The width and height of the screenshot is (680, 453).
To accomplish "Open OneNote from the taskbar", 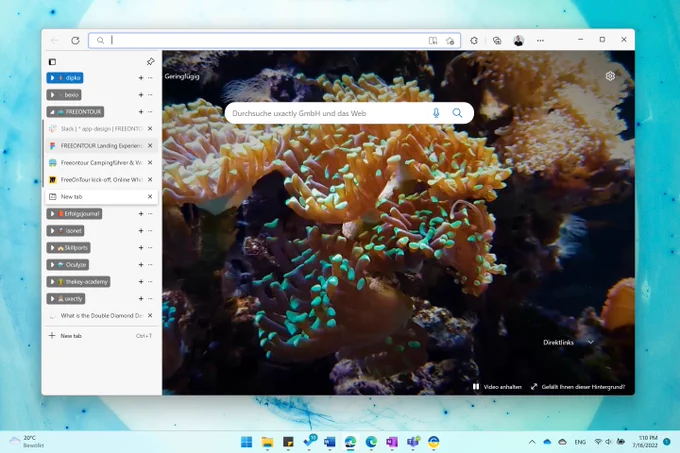I will pos(392,442).
